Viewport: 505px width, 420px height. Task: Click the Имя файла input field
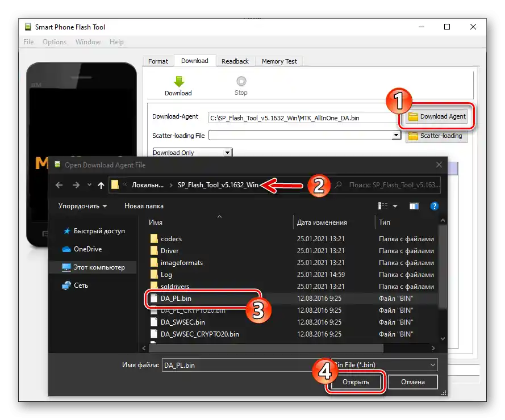(246, 365)
